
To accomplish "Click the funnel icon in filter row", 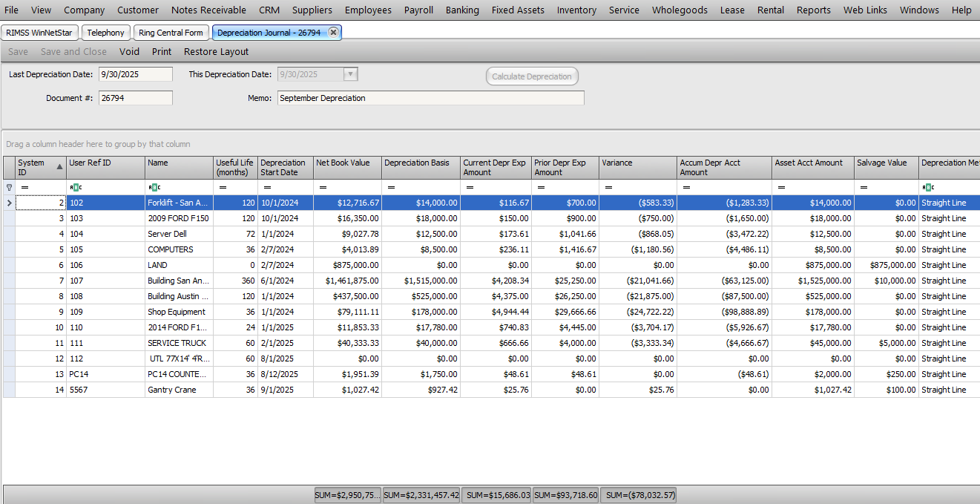I will click(x=9, y=187).
